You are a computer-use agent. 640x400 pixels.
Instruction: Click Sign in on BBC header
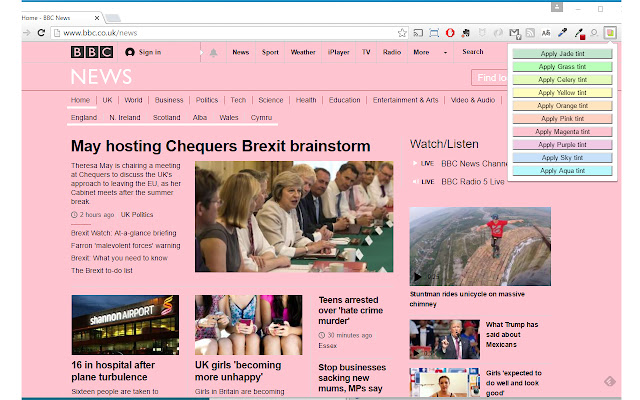pyautogui.click(x=143, y=52)
